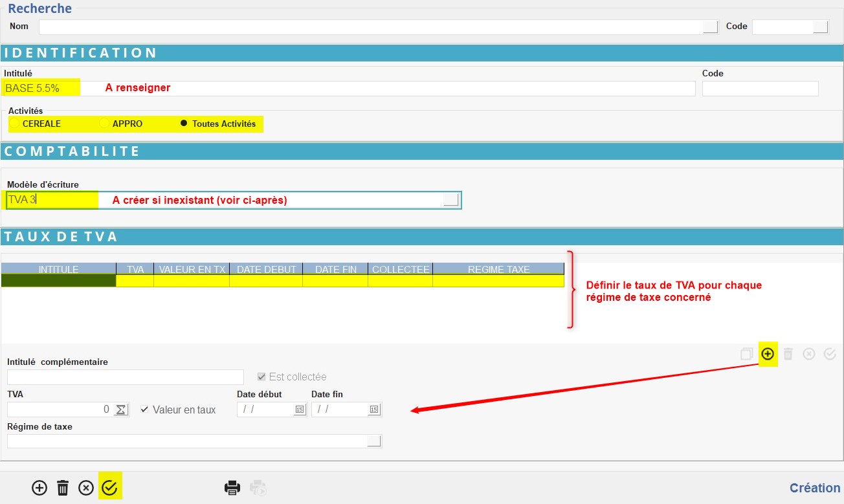Click the INTITULE column header
Image resolution: width=844 pixels, height=504 pixels.
[59, 269]
